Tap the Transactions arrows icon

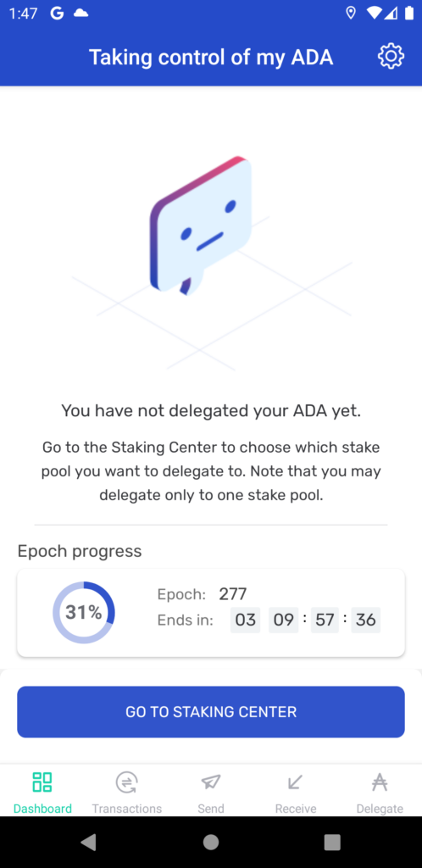point(126,782)
